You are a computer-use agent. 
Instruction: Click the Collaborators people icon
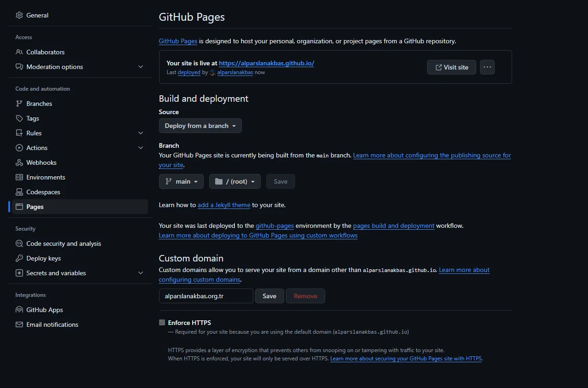(19, 52)
